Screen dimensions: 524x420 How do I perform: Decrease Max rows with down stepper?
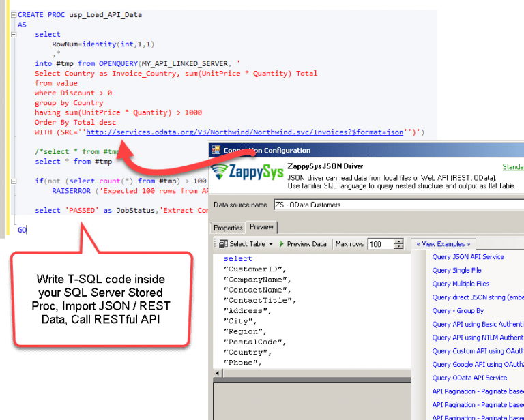pyautogui.click(x=398, y=246)
